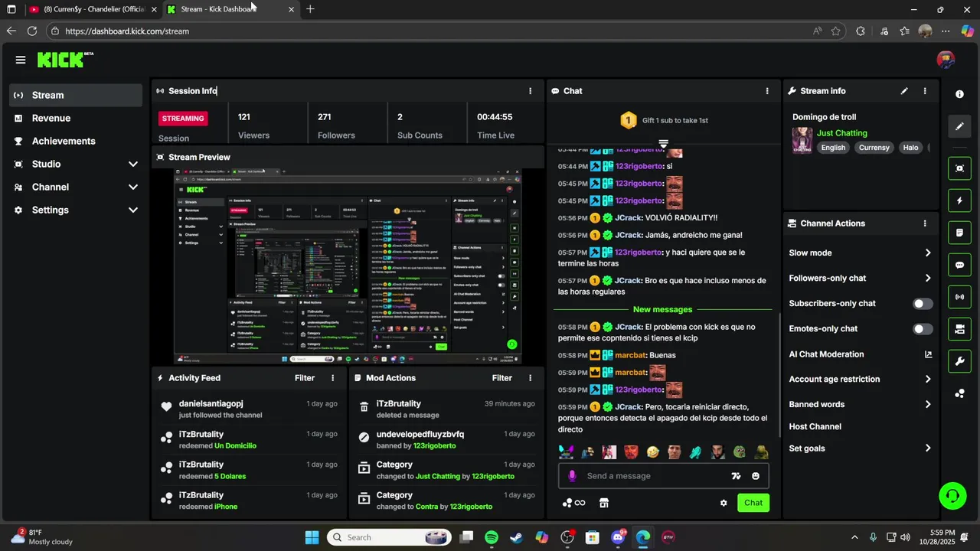Open the Chat panel three-dot options
The height and width of the screenshot is (551, 980).
(x=767, y=91)
